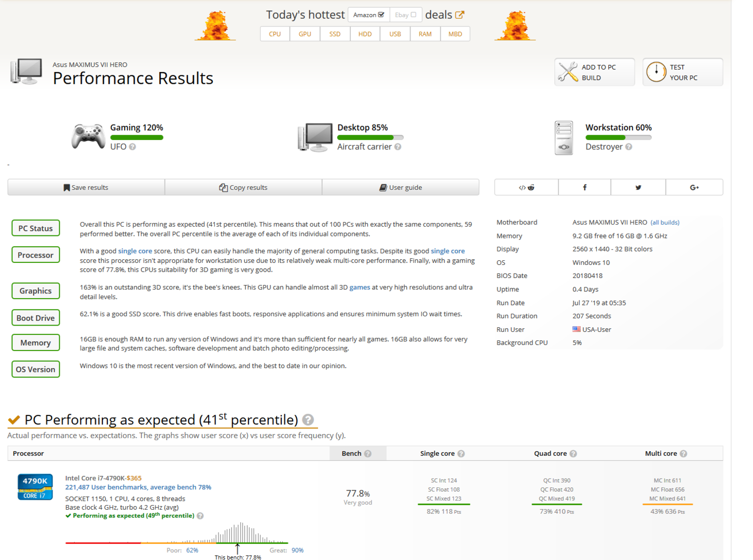Click the PC icon beside Performance Results
The image size is (753, 560).
pos(26,72)
